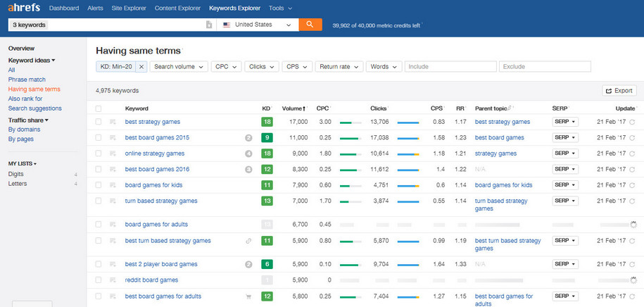Click the ahrefs logo
This screenshot has height=307, width=644.
click(24, 8)
